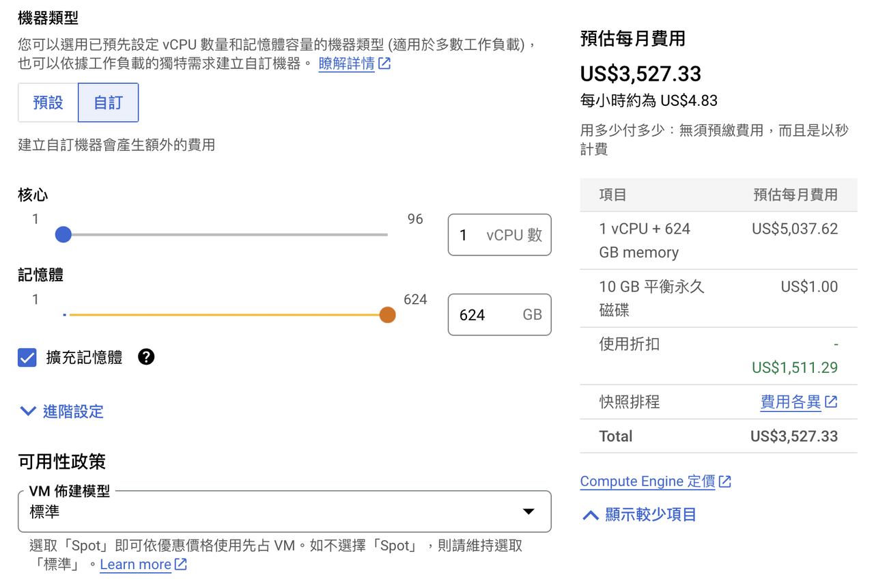Click the 可用性政策 section heading
Image resolution: width=874 pixels, height=588 pixels.
click(61, 462)
